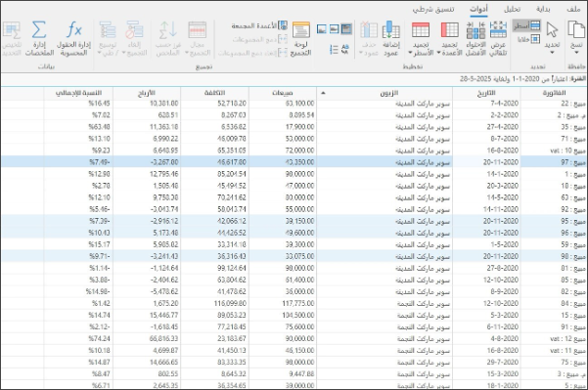Click the Expand/Collapse (توسيع / طي) icon
The image size is (588, 390).
[108, 30]
